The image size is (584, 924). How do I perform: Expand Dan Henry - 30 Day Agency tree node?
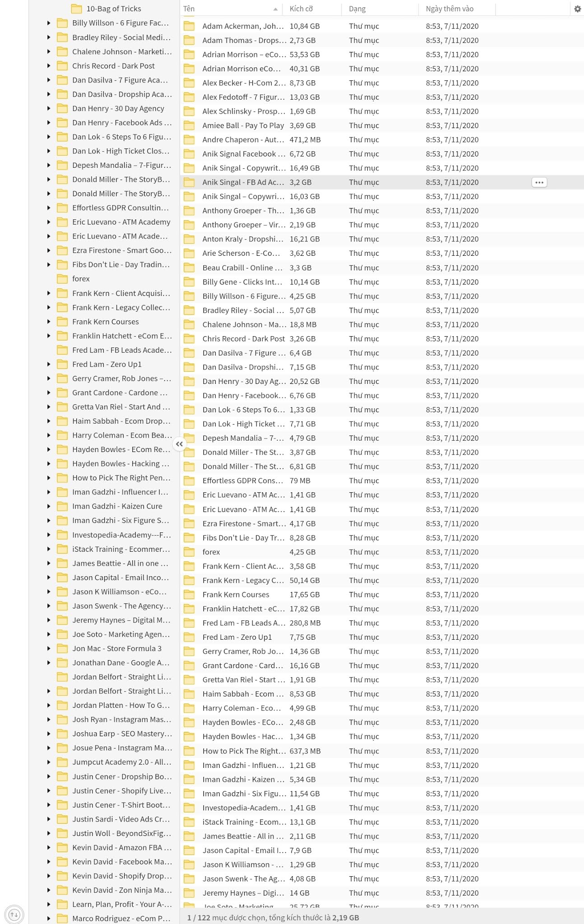[x=49, y=108]
